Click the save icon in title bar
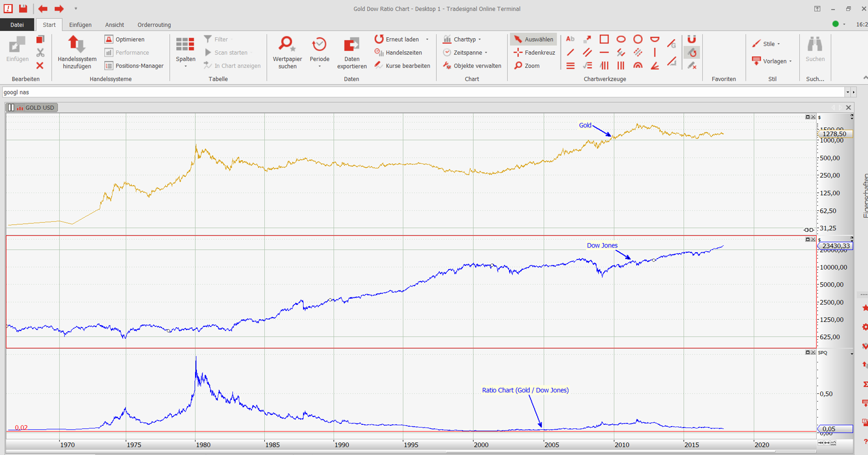Screen dimensions: 868x455 tap(23, 8)
